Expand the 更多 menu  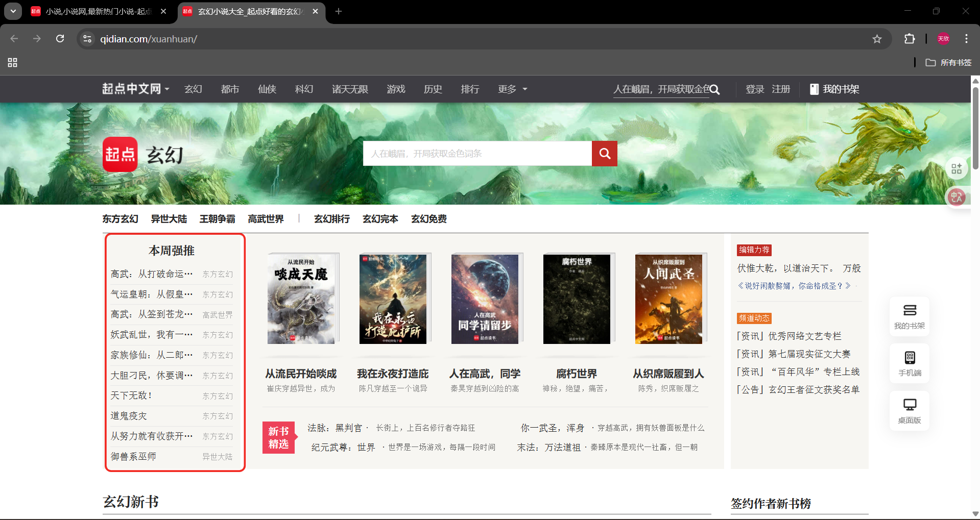(513, 89)
